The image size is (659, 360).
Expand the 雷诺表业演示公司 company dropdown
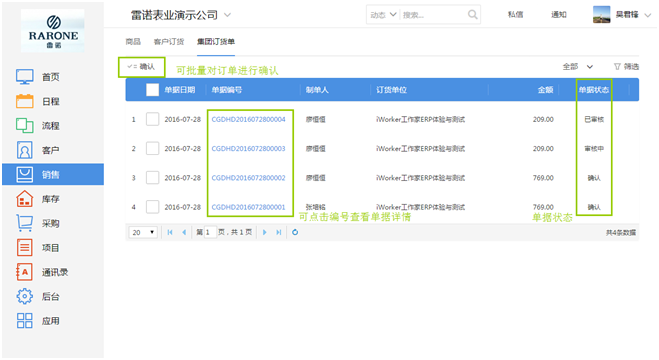[227, 15]
